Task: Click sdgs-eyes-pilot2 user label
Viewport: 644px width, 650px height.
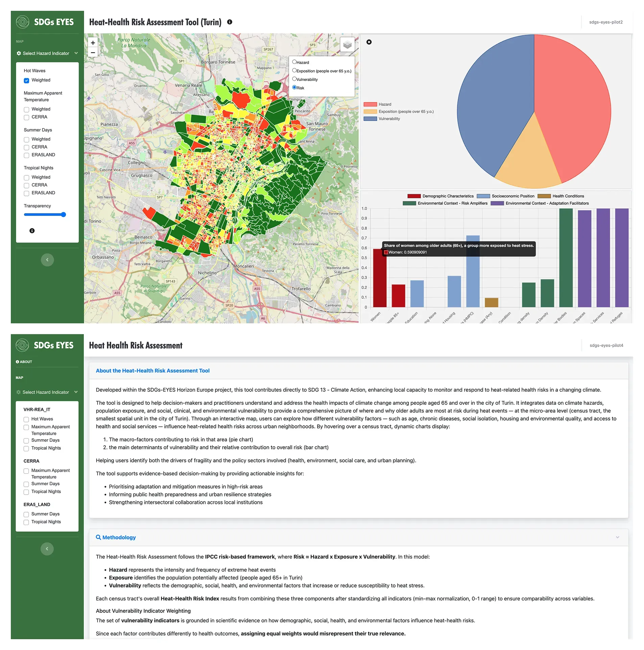Action: click(x=606, y=22)
